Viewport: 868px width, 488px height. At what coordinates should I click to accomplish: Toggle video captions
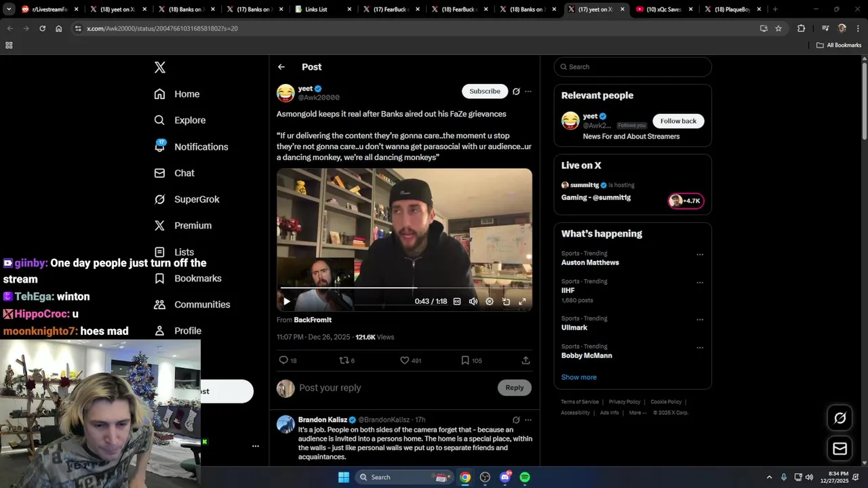coord(457,302)
